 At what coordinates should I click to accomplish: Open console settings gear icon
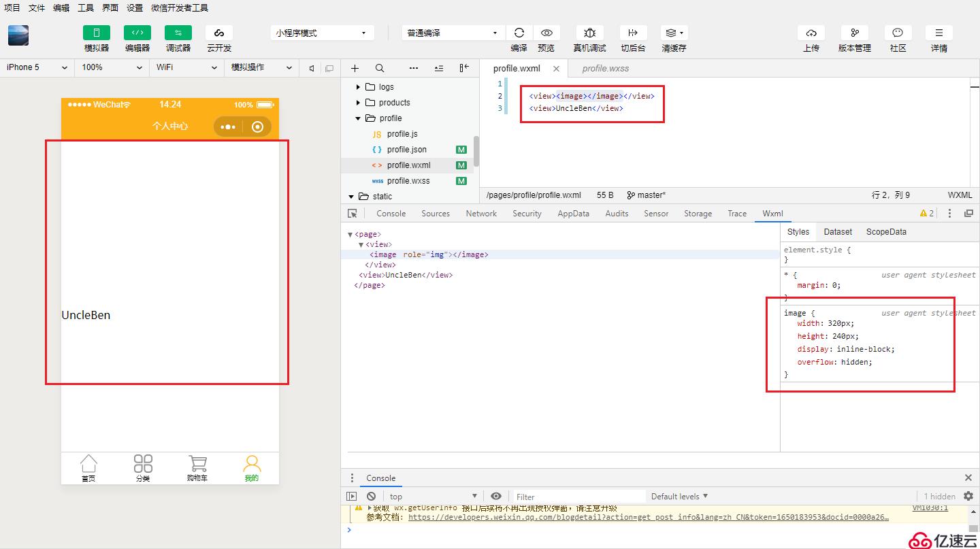pyautogui.click(x=968, y=496)
